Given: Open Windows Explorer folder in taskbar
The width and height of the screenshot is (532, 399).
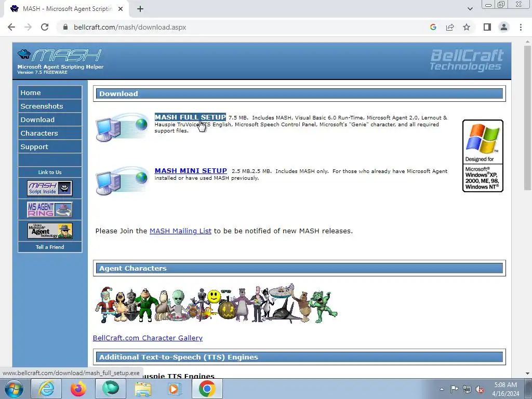Looking at the screenshot, I should 143,389.
